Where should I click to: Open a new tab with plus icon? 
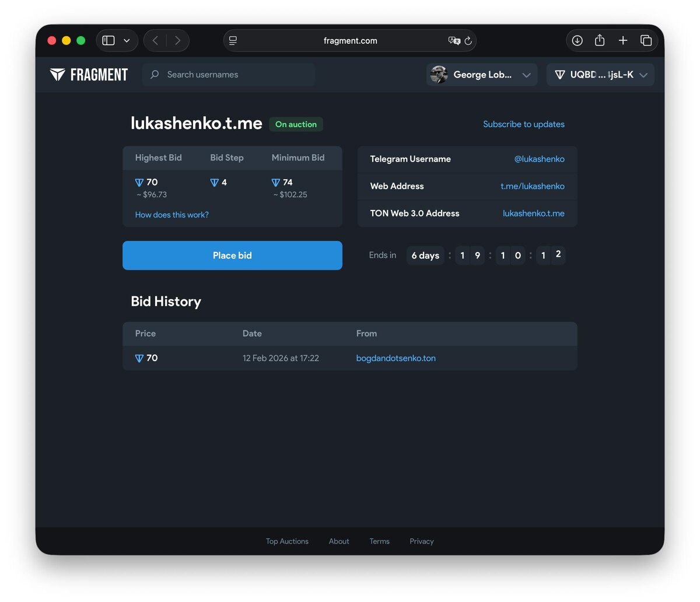[x=623, y=40]
